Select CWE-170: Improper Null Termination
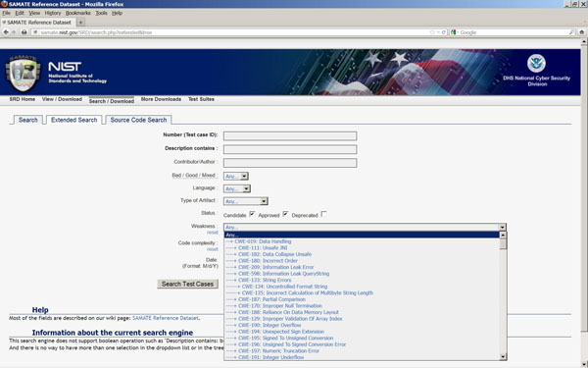Viewport: 588px width, 368px height. (362, 305)
